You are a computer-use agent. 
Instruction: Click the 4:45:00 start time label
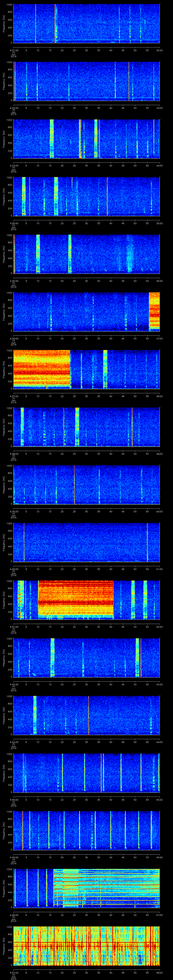[x=14, y=857]
